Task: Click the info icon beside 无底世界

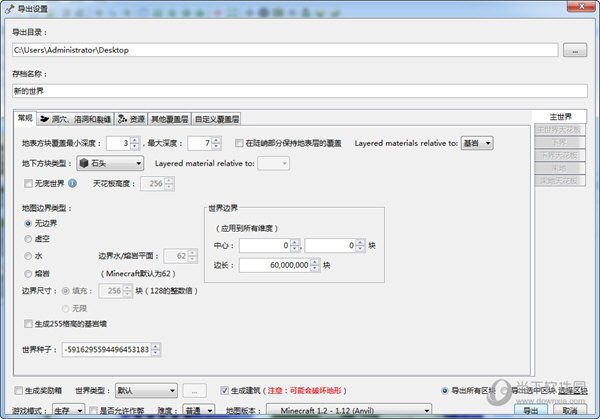Action: point(73,183)
